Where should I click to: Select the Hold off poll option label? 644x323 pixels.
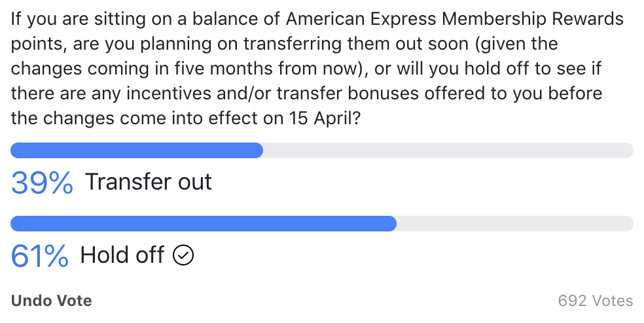122,255
